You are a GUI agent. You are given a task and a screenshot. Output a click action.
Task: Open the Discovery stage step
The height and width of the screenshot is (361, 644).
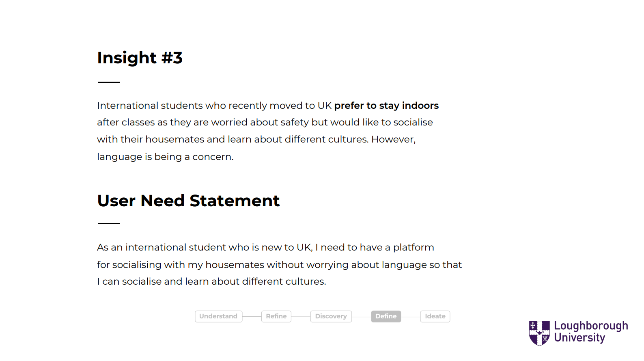click(x=331, y=316)
